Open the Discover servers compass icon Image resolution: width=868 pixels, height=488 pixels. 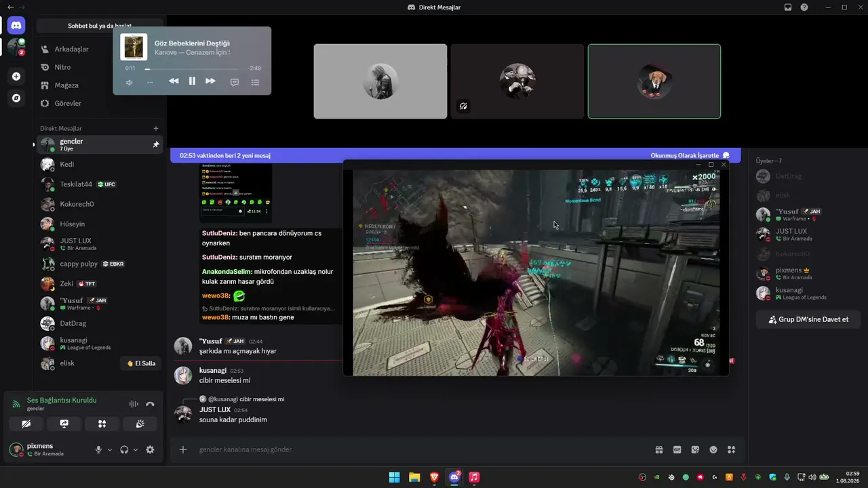(x=16, y=98)
